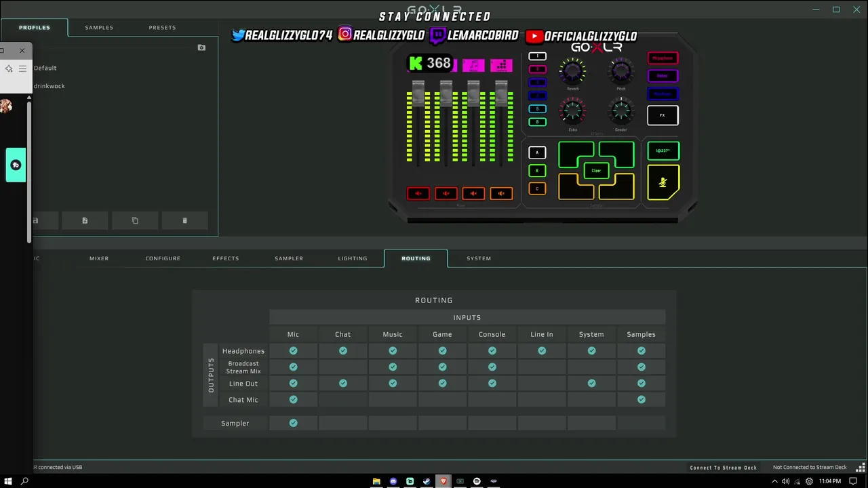Select effects preset 2 button
This screenshot has height=488, width=868.
click(x=537, y=69)
